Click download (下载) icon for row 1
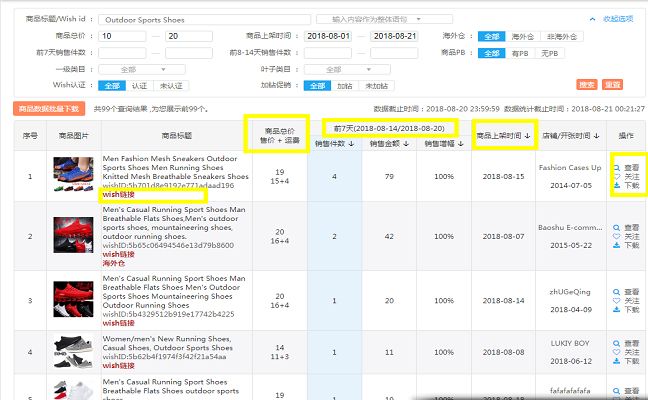This screenshot has width=648, height=400. [x=617, y=185]
